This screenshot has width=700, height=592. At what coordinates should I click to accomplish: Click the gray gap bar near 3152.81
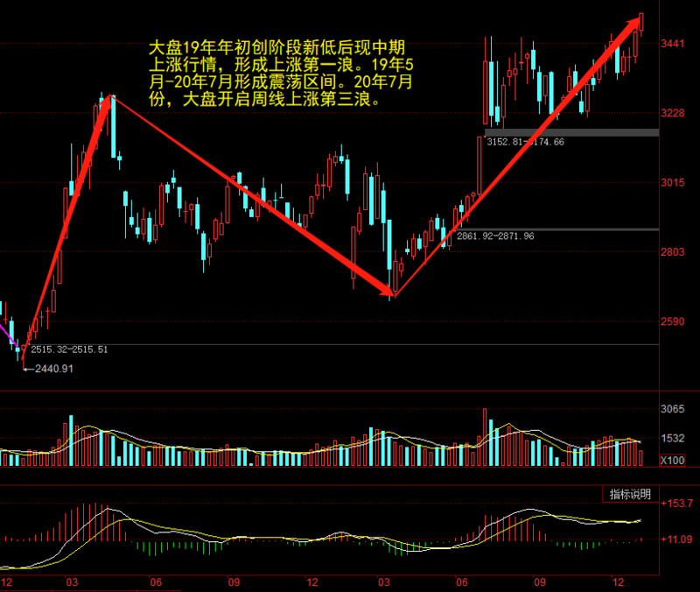569,132
